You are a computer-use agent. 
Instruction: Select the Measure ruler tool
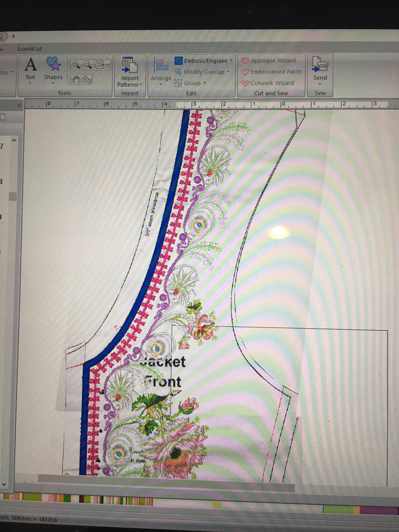point(87,79)
